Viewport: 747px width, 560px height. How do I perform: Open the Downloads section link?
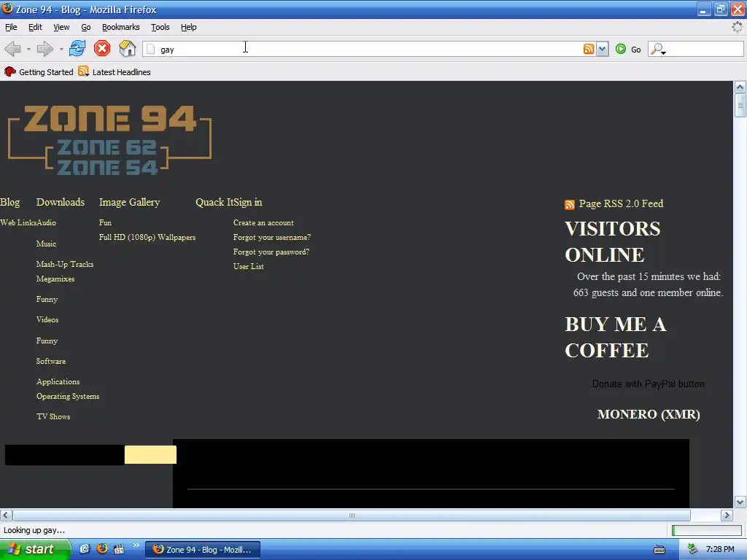click(61, 203)
